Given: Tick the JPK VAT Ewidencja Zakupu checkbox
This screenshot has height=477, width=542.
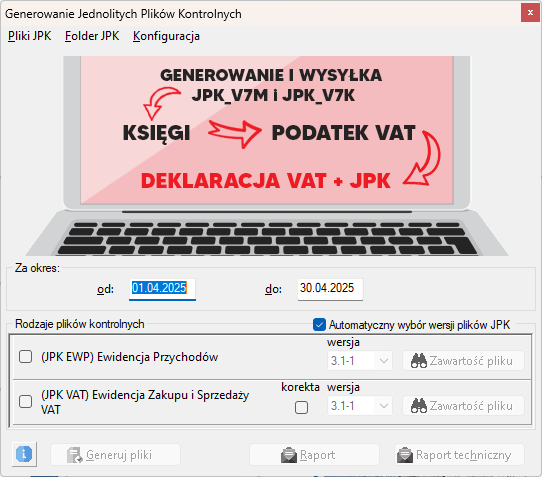Looking at the screenshot, I should [26, 401].
